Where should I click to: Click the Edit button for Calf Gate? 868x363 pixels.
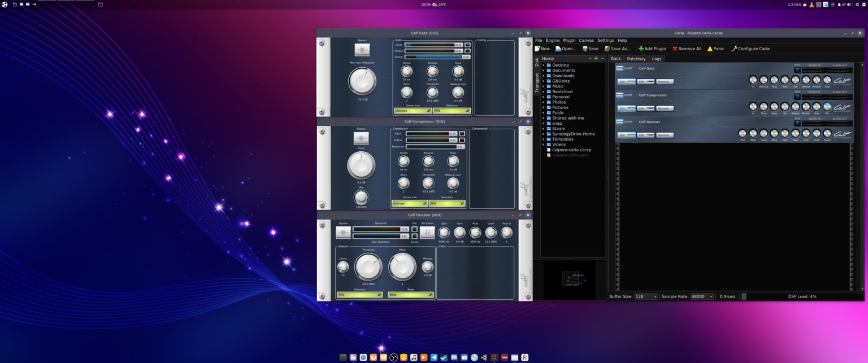tap(645, 82)
